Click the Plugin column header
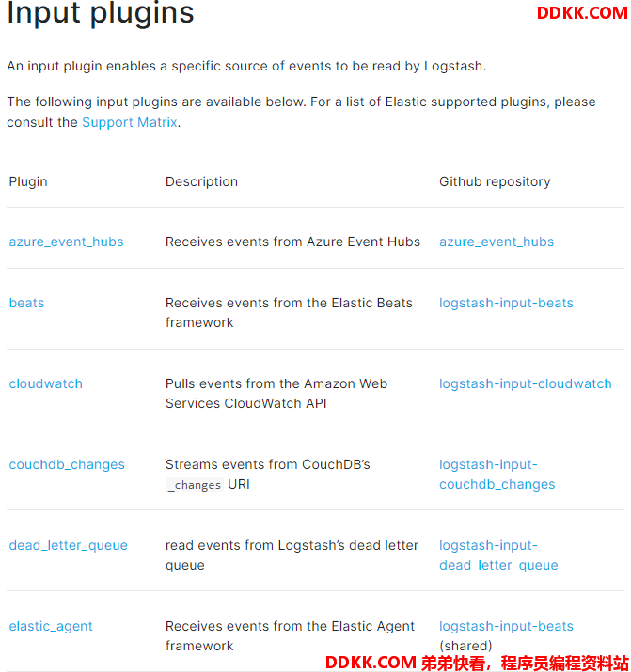Viewport: 631px width, 672px height. coord(28,181)
